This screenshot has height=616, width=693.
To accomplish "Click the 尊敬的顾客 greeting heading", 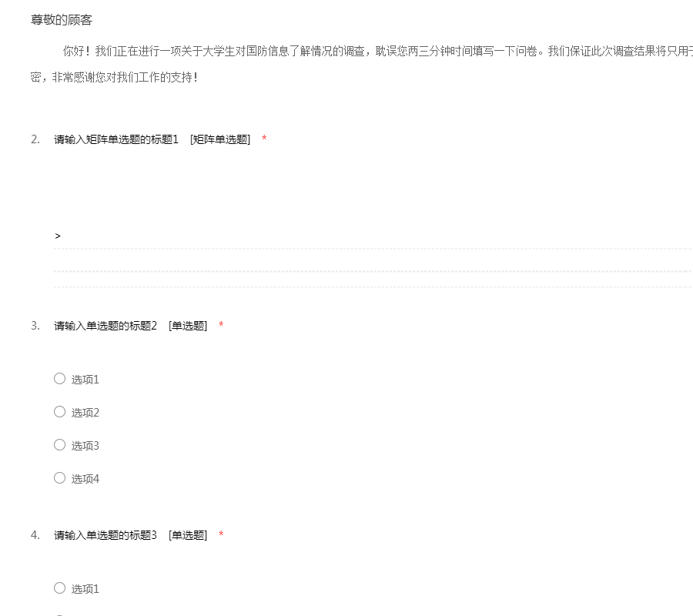I will [62, 20].
